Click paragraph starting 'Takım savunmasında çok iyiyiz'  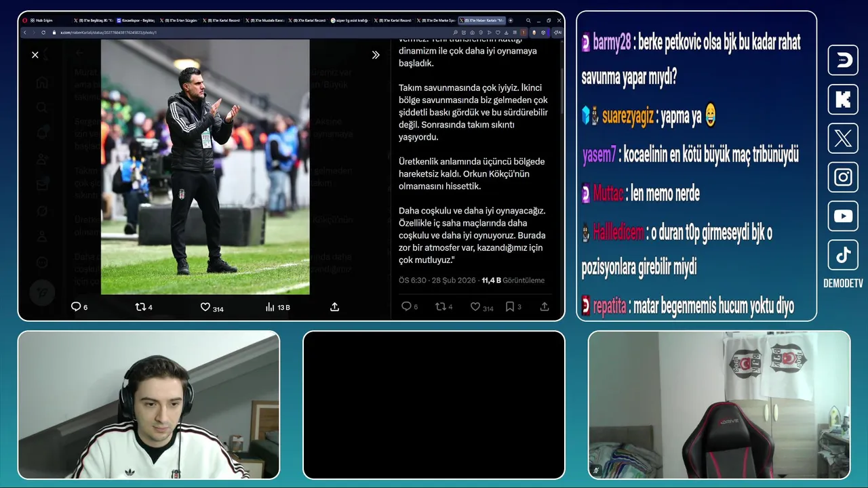[x=473, y=113]
